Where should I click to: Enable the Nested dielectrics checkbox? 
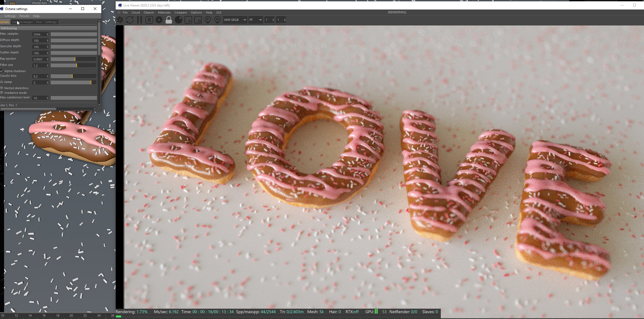pyautogui.click(x=2, y=88)
